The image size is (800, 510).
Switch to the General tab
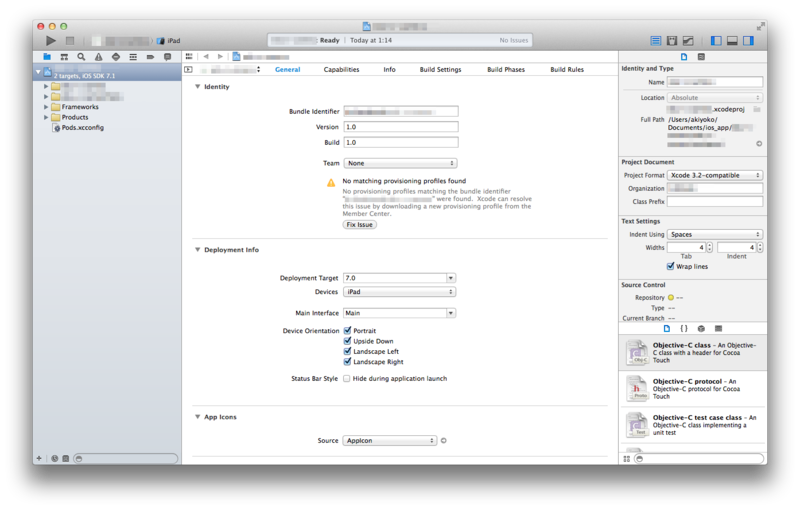click(x=287, y=69)
